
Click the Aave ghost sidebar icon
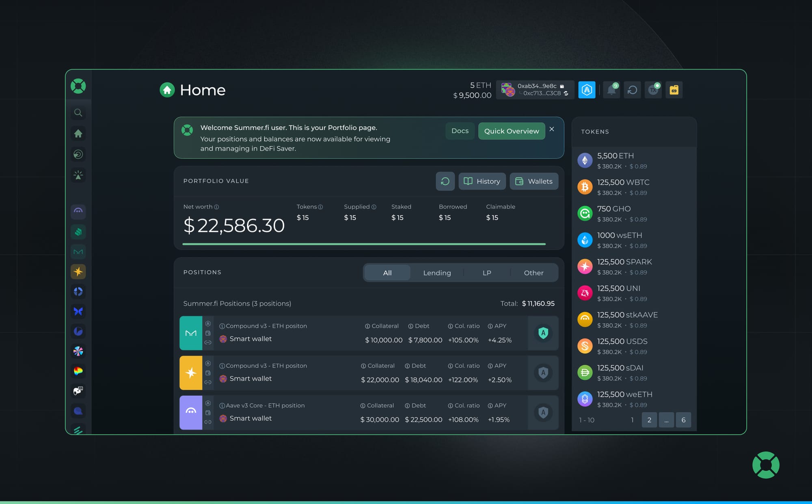pos(78,211)
